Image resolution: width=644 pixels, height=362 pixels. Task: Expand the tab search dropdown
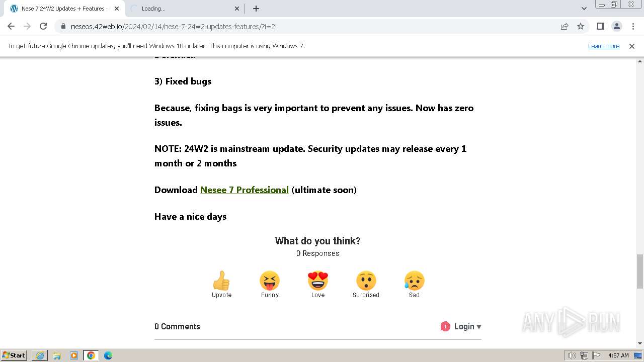tap(584, 9)
